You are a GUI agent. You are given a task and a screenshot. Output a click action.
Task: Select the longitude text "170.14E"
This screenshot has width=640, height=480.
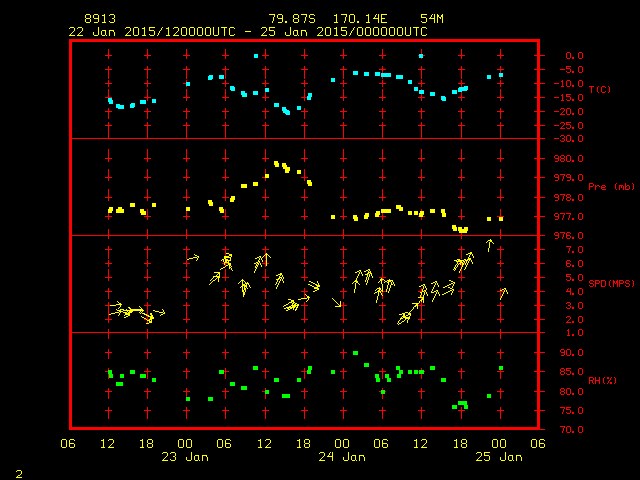point(360,19)
